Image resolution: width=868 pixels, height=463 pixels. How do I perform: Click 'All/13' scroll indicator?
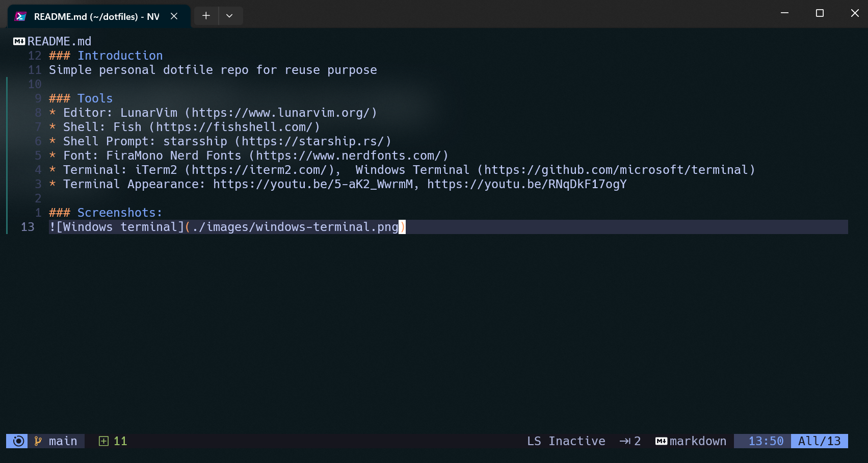(820, 441)
